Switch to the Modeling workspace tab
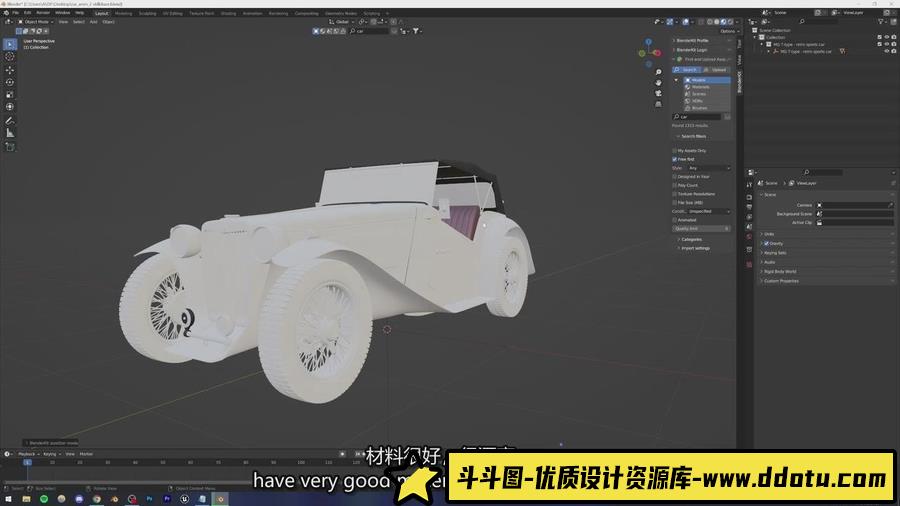This screenshot has width=900, height=506. 123,13
